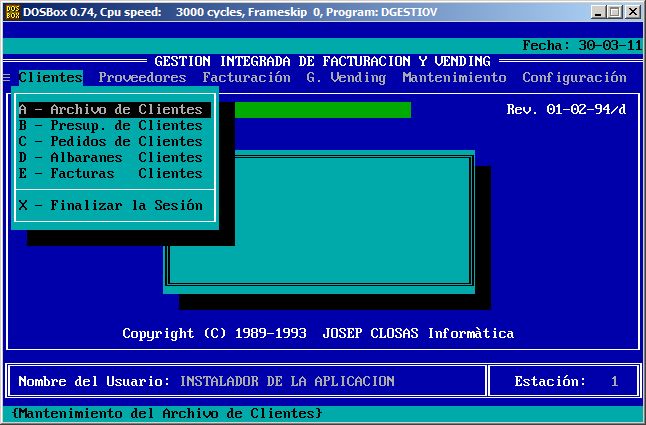Click the ≡ system menu symbol
The width and height of the screenshot is (646, 425).
click(7, 77)
